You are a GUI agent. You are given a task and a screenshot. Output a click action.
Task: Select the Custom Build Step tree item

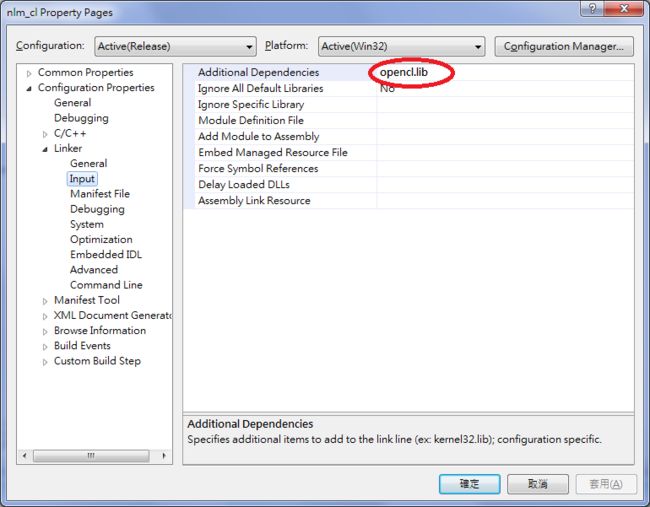(97, 361)
